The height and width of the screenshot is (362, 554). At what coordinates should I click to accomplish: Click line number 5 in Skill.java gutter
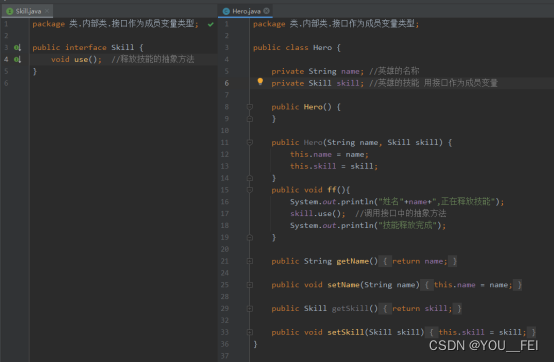click(6, 71)
